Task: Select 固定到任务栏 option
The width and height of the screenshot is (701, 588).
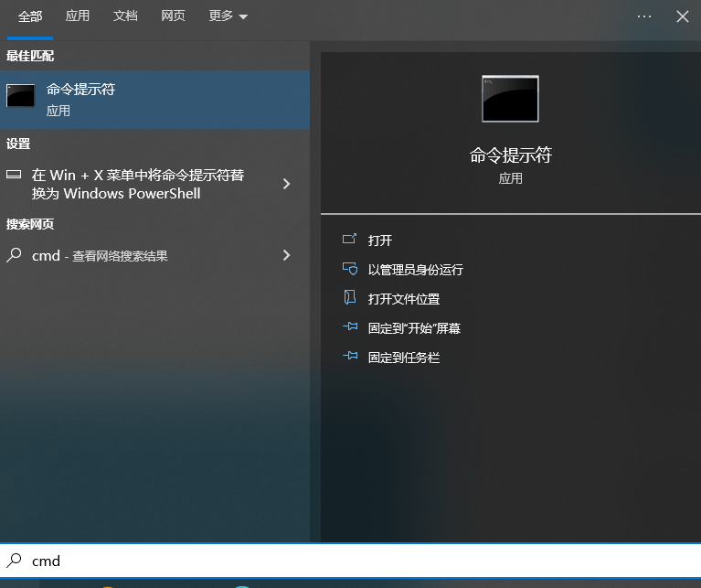Action: pyautogui.click(x=403, y=358)
